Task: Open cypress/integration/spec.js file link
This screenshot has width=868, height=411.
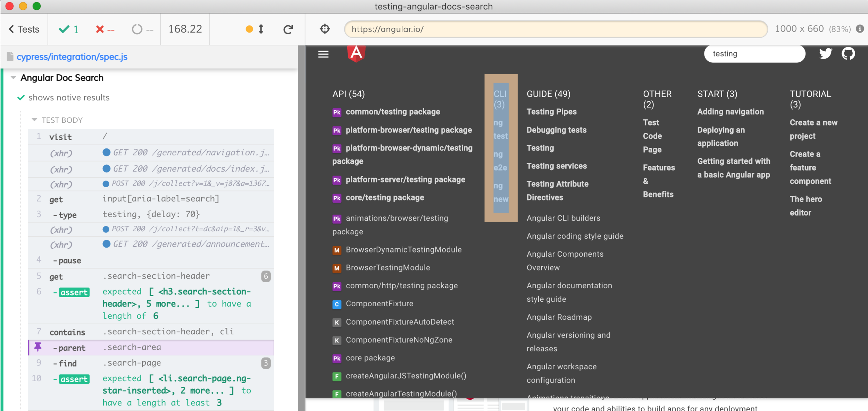Action: [72, 57]
